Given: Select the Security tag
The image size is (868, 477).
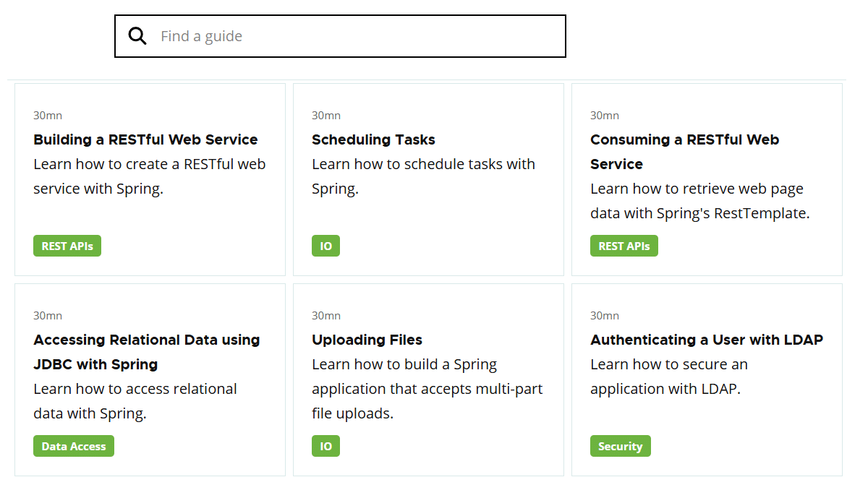Looking at the screenshot, I should point(620,446).
